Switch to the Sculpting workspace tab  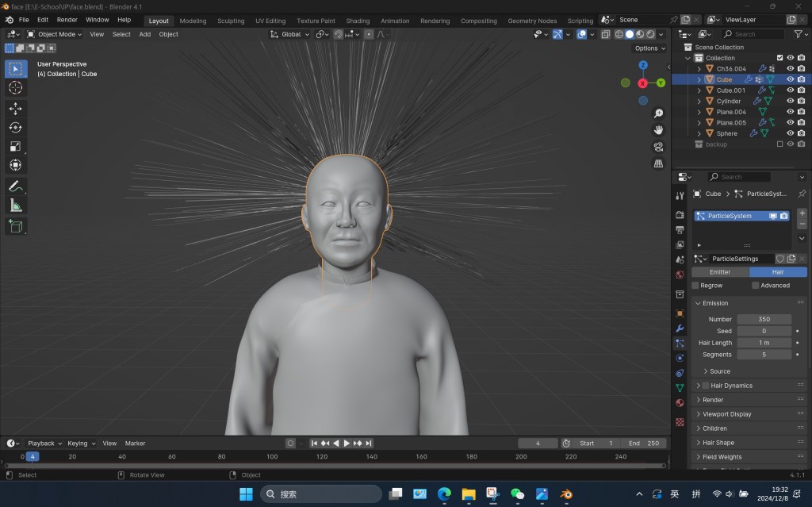pos(231,21)
